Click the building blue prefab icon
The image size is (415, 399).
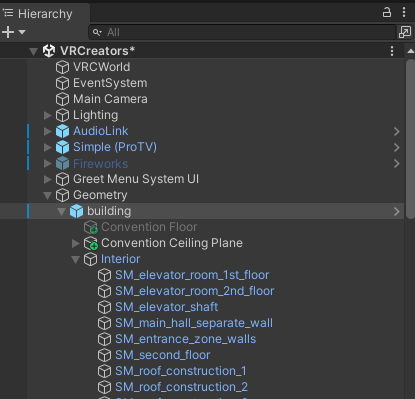pyautogui.click(x=76, y=211)
